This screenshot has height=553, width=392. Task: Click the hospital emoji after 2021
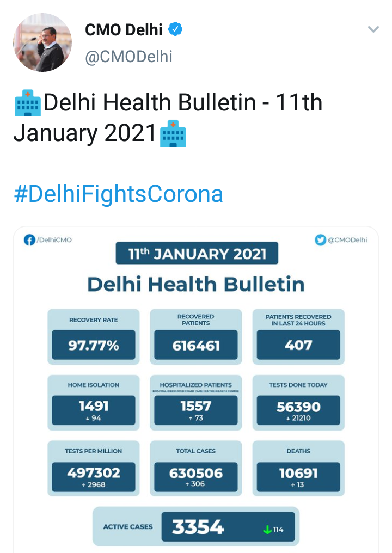pyautogui.click(x=173, y=134)
